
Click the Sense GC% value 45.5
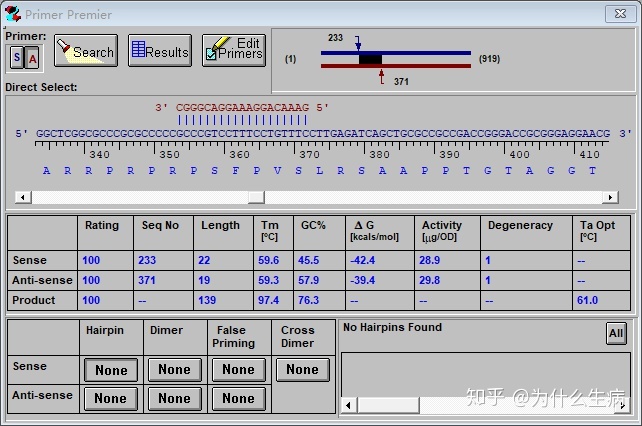309,260
